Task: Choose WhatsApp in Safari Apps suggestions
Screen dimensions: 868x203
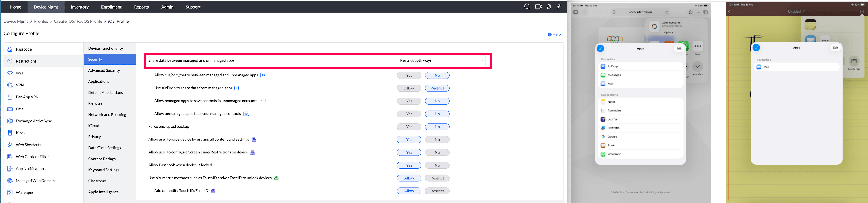Action: coord(640,154)
